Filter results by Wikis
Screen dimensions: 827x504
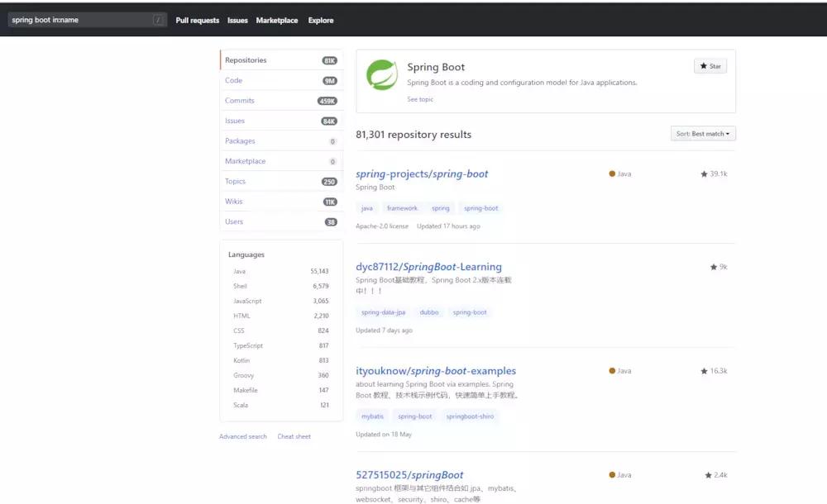pyautogui.click(x=233, y=201)
